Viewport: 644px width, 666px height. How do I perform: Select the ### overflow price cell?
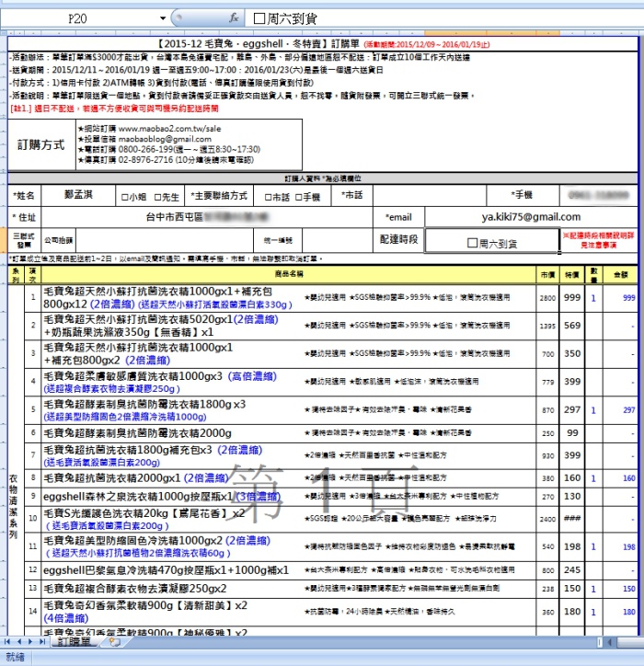[x=572, y=519]
